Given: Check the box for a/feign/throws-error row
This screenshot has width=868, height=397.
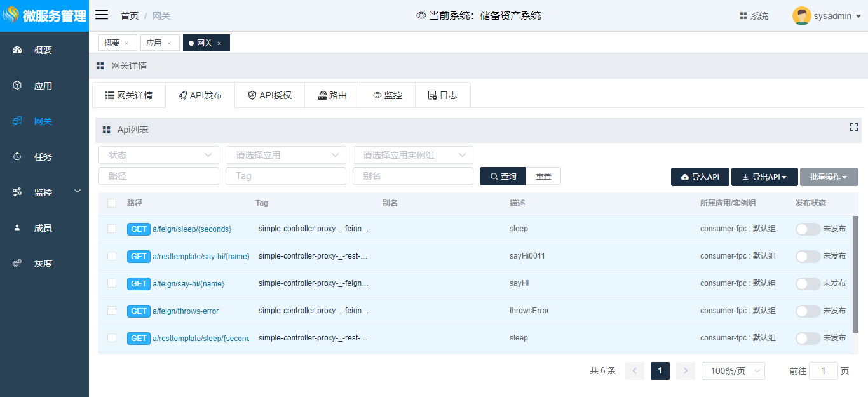Looking at the screenshot, I should (112, 311).
